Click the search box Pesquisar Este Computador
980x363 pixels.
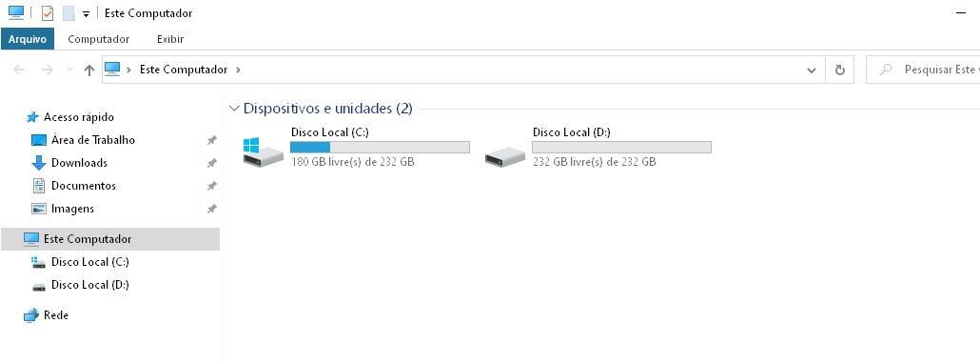pyautogui.click(x=924, y=70)
